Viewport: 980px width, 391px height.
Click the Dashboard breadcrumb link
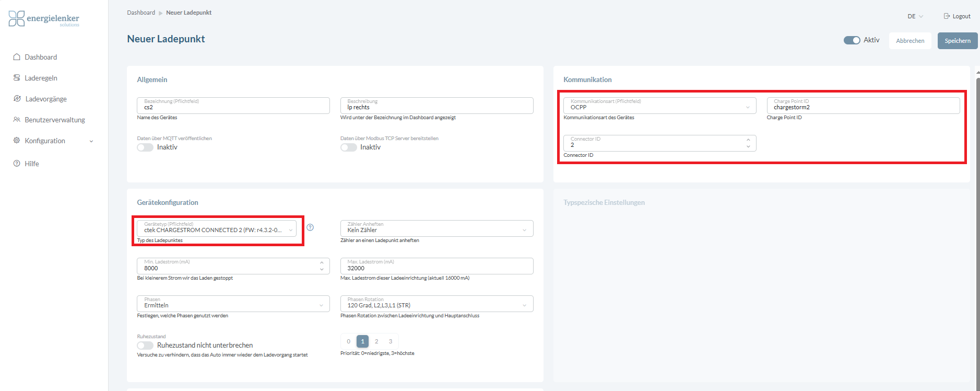141,13
